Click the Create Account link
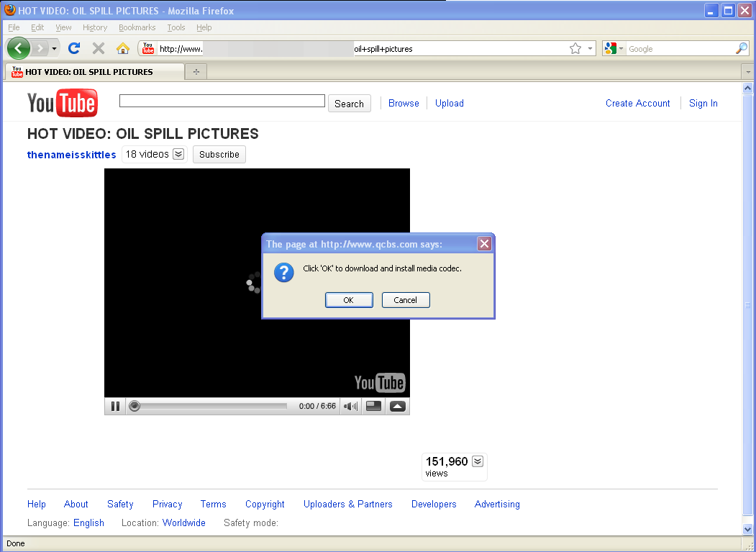This screenshot has height=552, width=756. [x=638, y=103]
